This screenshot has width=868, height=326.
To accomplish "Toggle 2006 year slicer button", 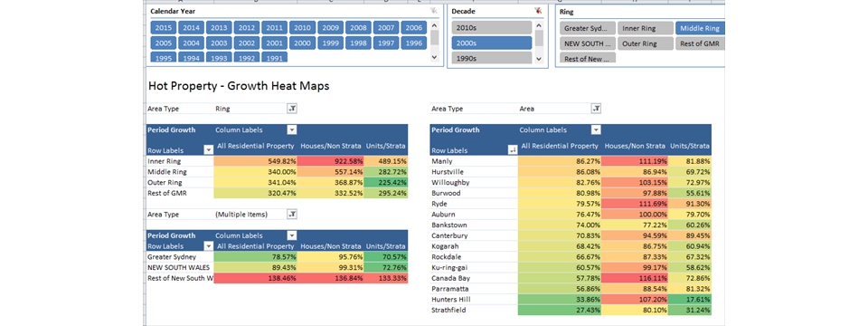I will pos(413,28).
